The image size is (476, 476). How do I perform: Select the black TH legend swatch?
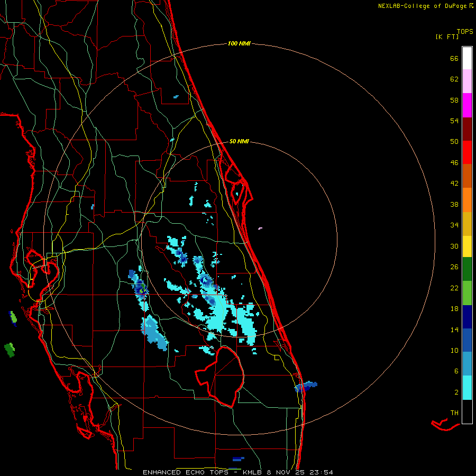point(467,411)
